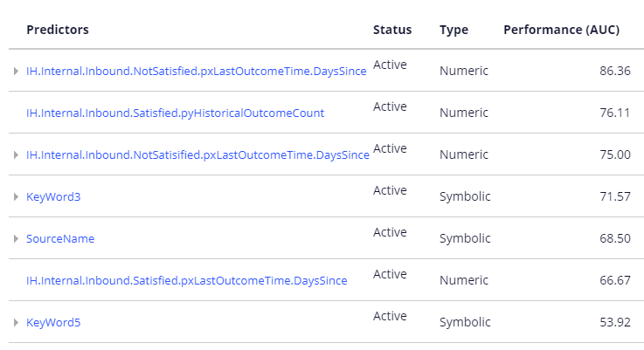
Task: Open the top NotSatisfied.pxLastOutcomeTime predictor link
Action: [196, 71]
